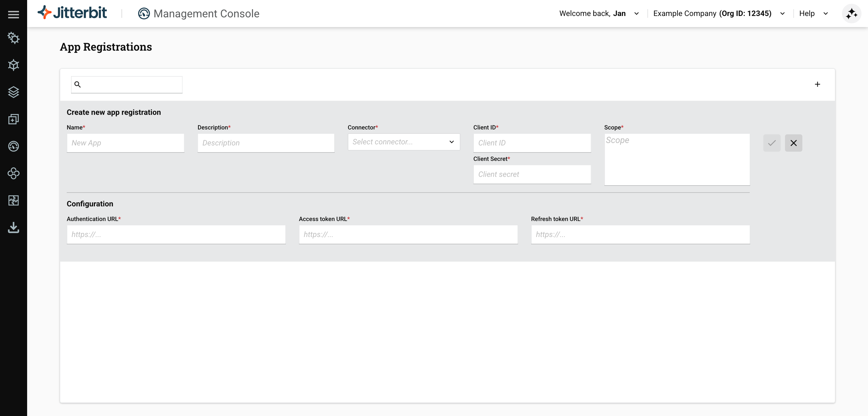Click the cube network sidebar icon
The image size is (868, 416).
coord(14,65)
